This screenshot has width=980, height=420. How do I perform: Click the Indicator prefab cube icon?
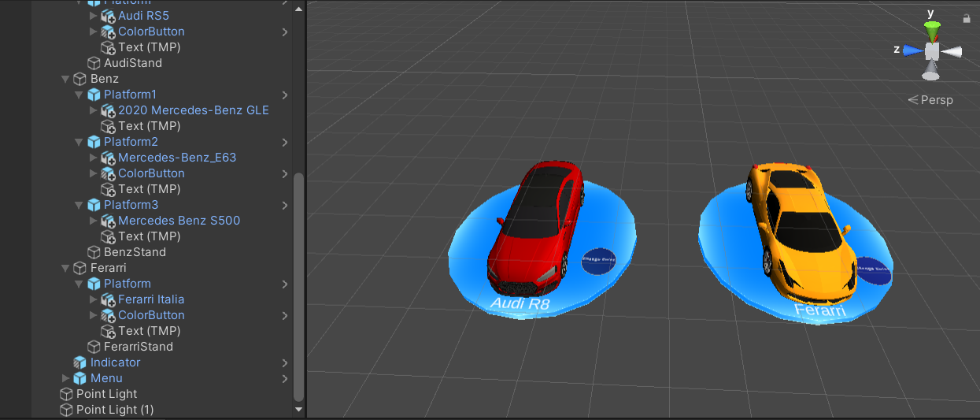pos(80,362)
